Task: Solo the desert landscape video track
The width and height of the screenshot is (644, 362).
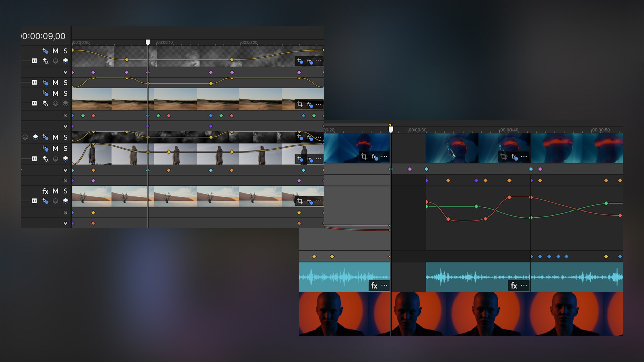Action: pos(66,94)
